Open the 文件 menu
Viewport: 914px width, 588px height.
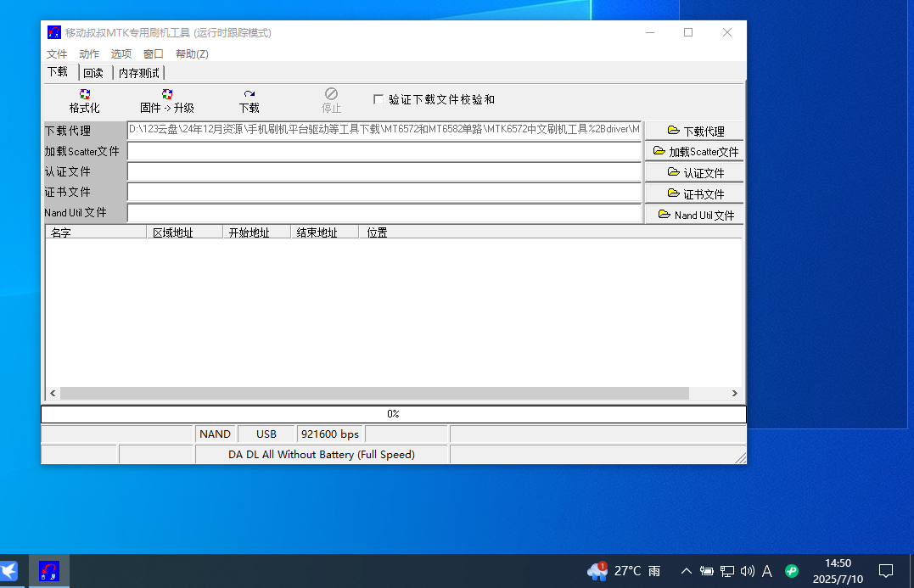pos(57,53)
